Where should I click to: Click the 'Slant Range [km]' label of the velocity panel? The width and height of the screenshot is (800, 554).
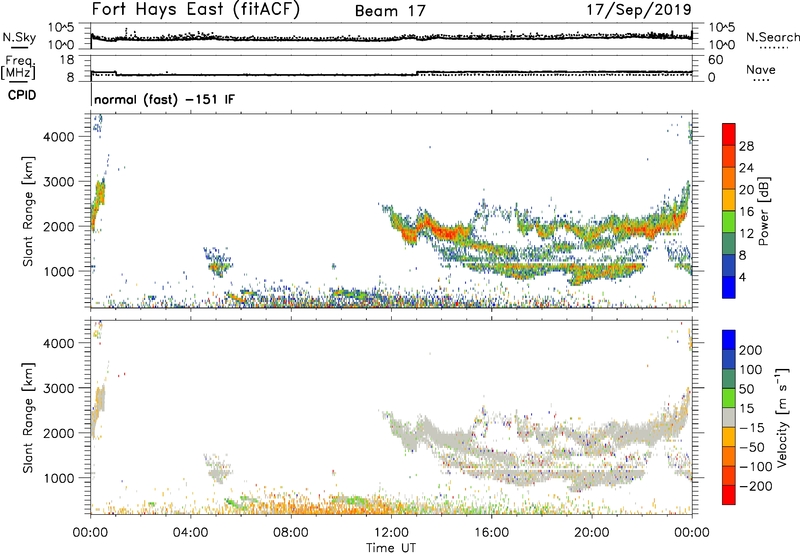[x=28, y=418]
